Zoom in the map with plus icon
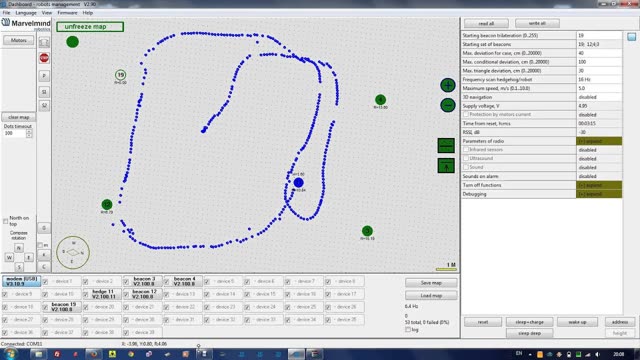 [x=448, y=85]
